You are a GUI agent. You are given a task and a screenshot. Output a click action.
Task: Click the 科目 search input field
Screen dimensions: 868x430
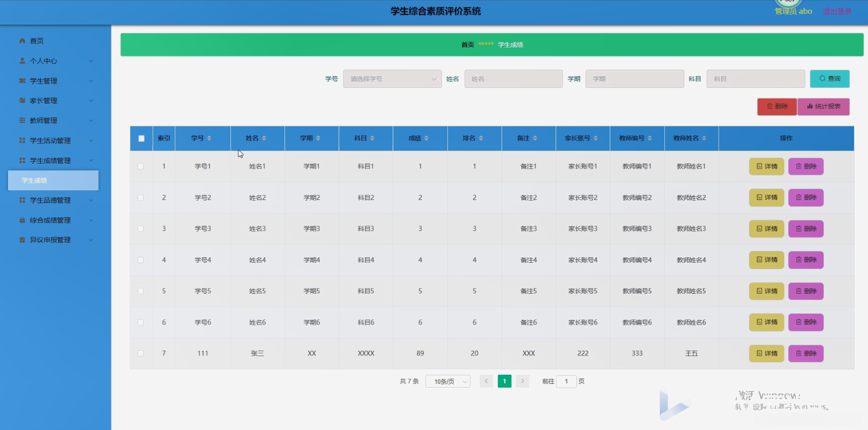pos(755,79)
